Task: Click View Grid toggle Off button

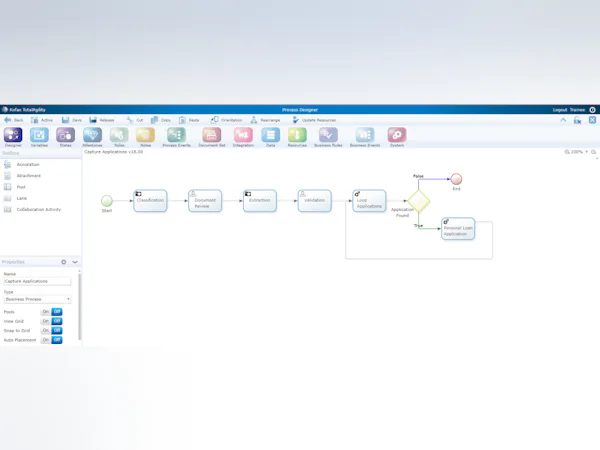Action: [x=57, y=321]
